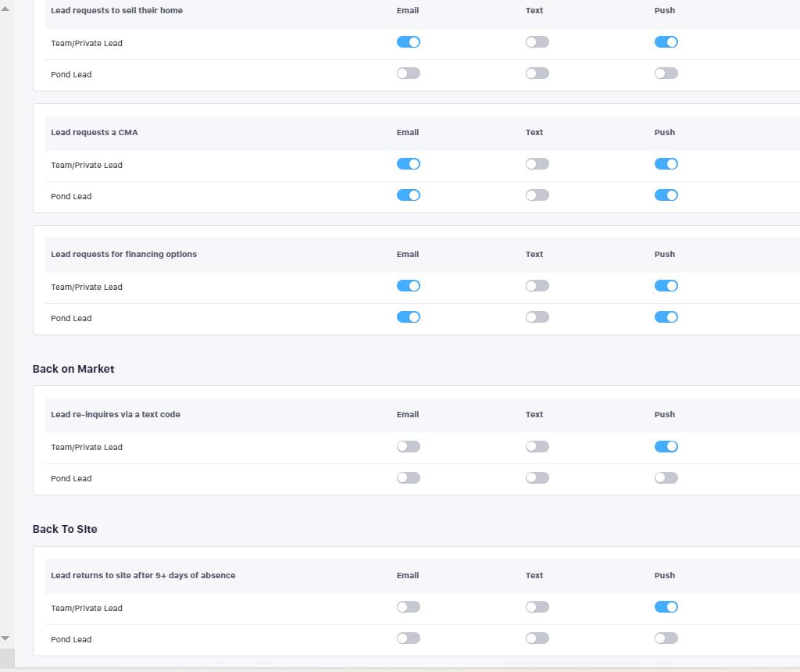Screen dimensions: 800x672
Task: Disable Push for CMA Pond Lead
Action: [666, 195]
